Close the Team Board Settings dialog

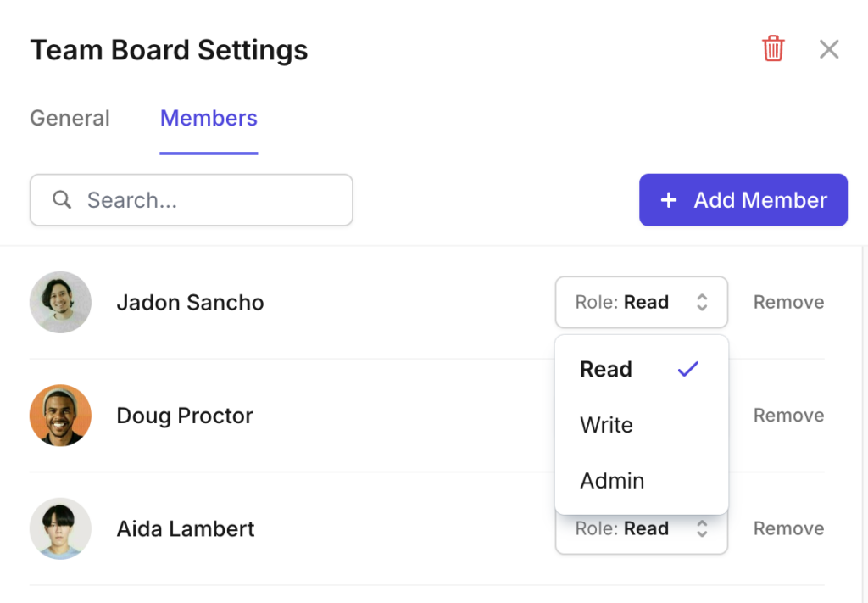(x=829, y=49)
